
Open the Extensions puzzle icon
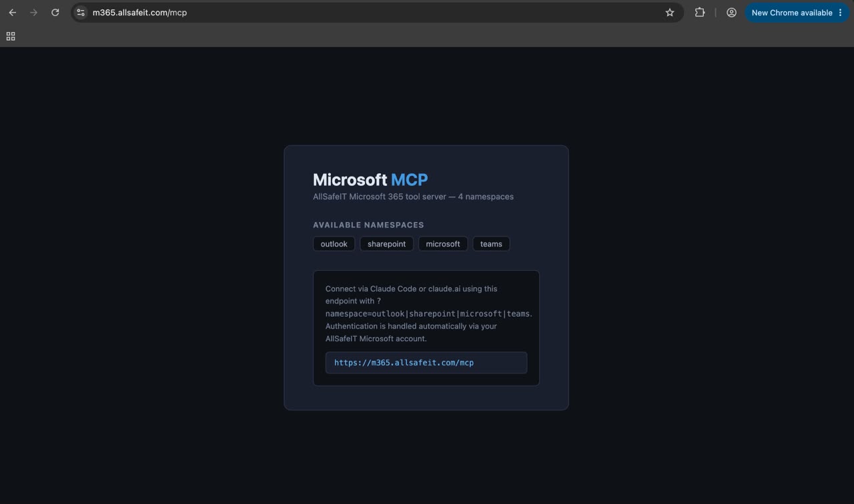tap(700, 13)
